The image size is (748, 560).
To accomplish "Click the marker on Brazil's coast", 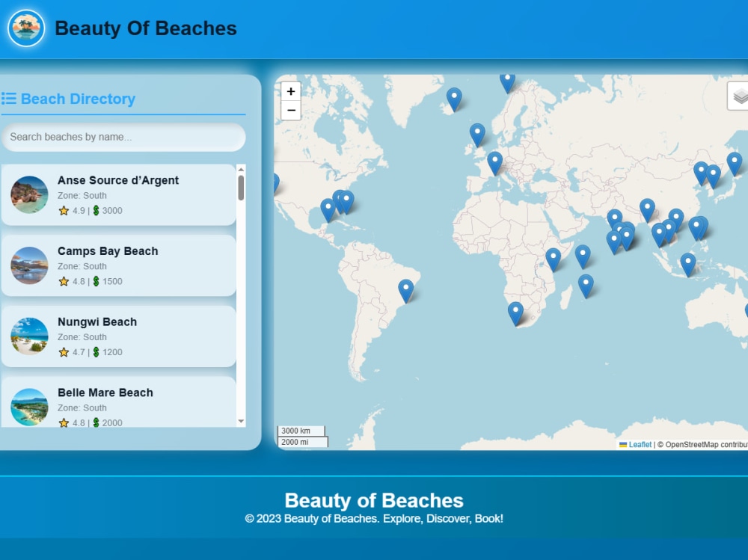I will pos(406,292).
